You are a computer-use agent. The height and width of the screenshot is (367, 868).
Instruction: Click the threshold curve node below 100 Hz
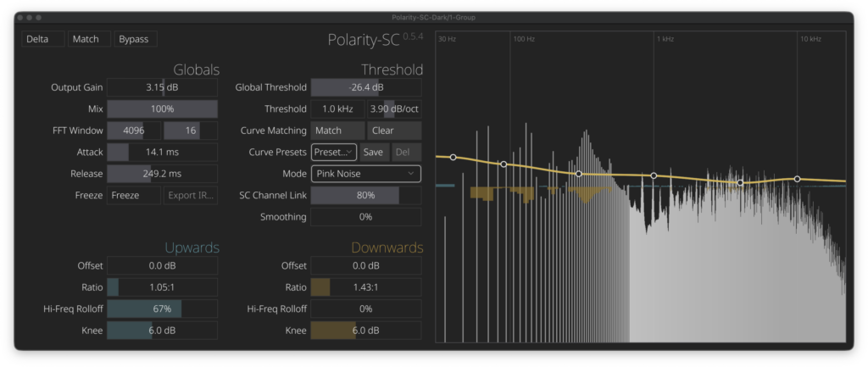point(504,164)
